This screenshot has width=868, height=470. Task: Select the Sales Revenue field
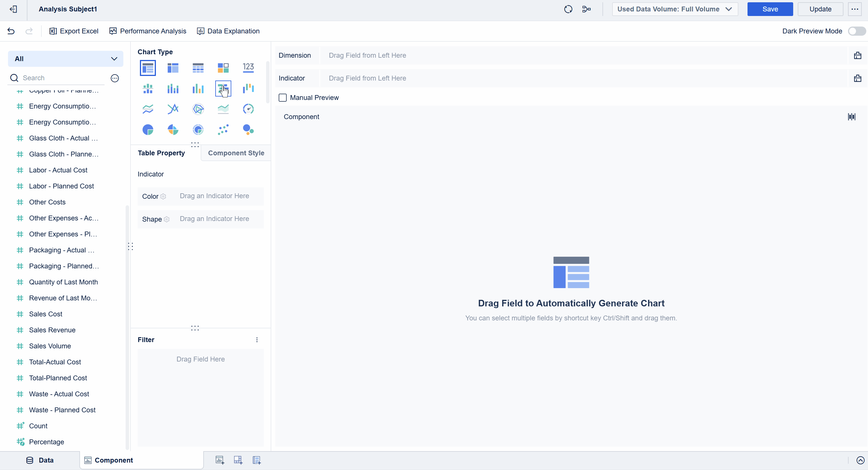point(52,330)
